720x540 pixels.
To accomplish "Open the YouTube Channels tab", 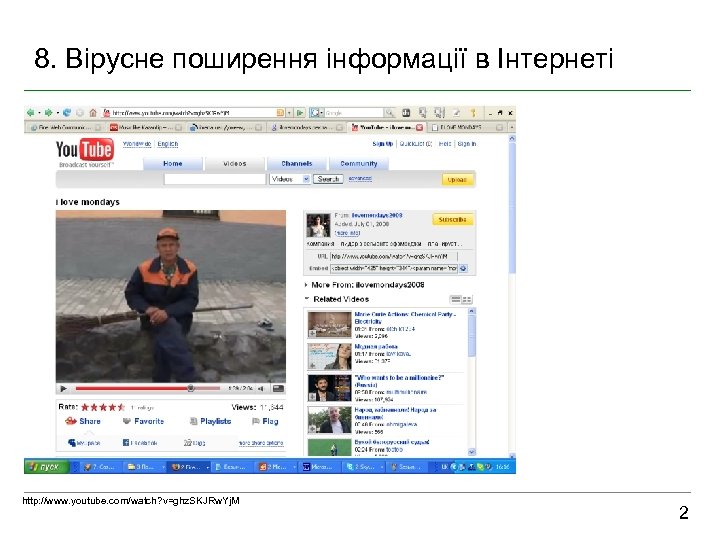I will click(297, 163).
